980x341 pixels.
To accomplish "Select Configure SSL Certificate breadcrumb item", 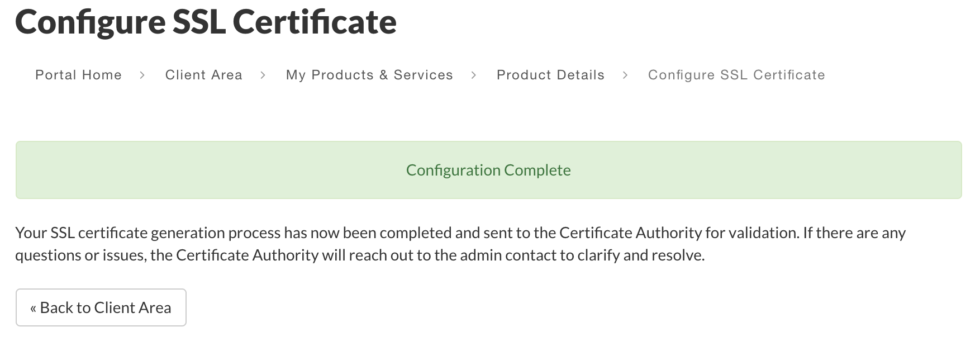I will [736, 75].
